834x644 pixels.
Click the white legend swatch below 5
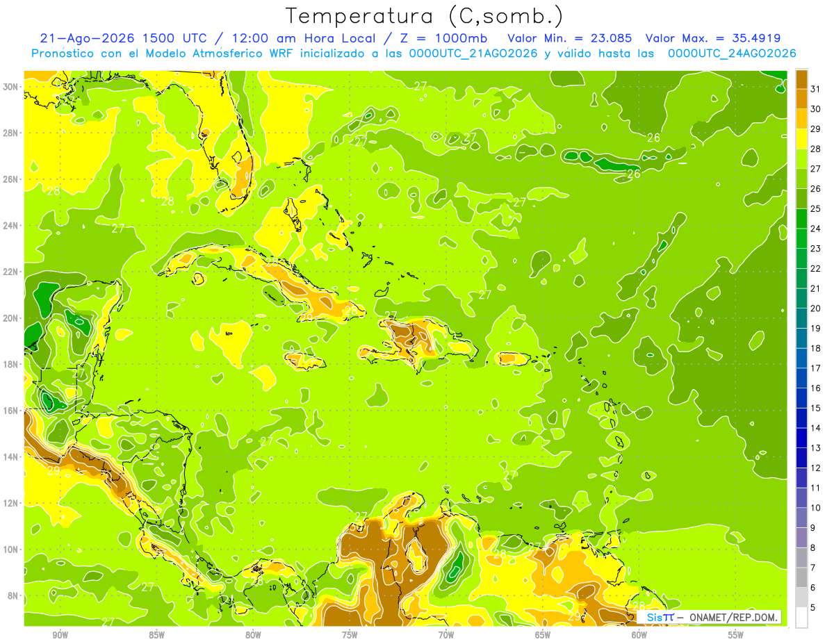coord(802,617)
